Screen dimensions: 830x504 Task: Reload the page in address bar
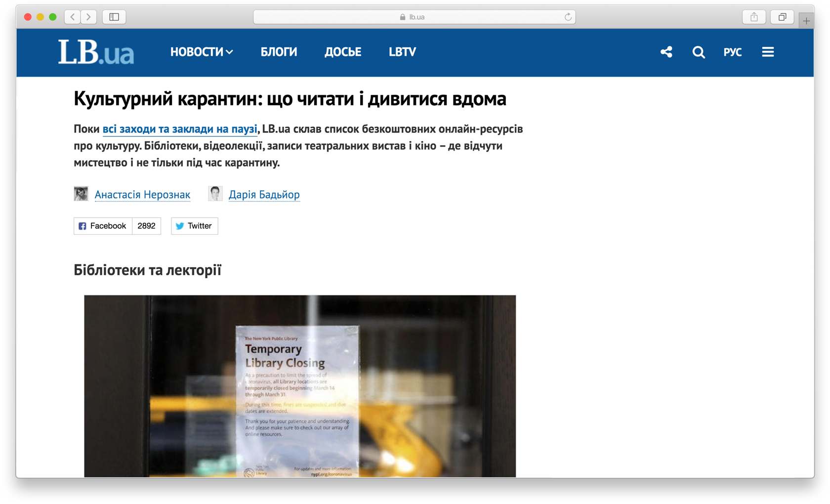(568, 17)
